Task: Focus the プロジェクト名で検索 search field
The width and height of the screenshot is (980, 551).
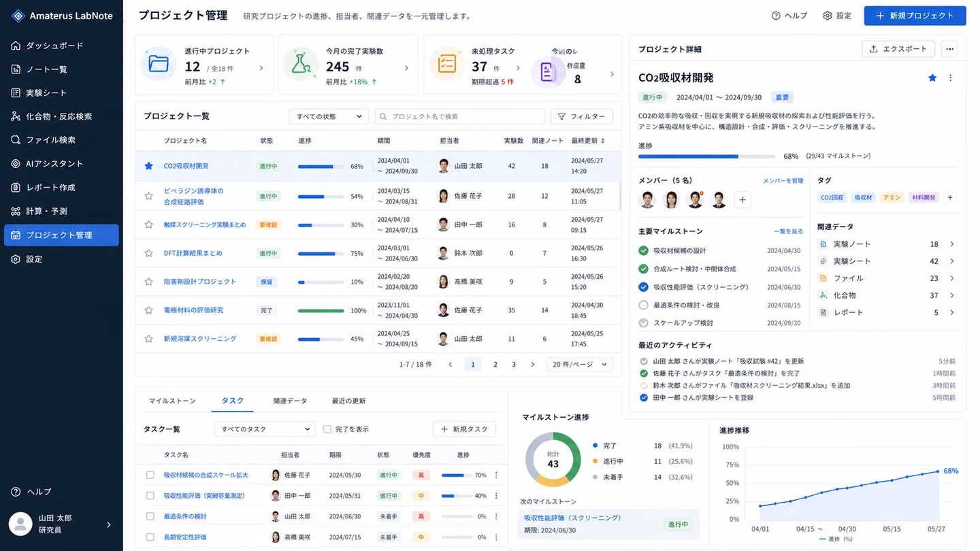Action: (x=460, y=116)
